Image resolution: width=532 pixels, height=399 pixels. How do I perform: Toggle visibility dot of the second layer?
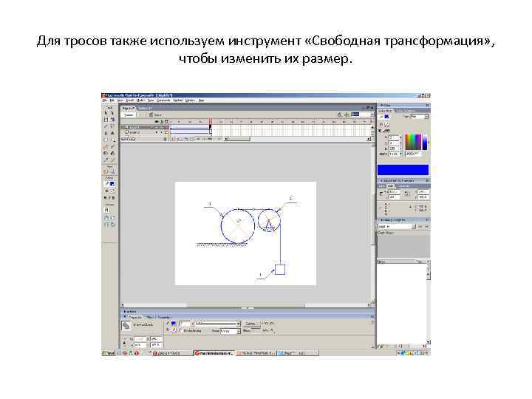157,133
